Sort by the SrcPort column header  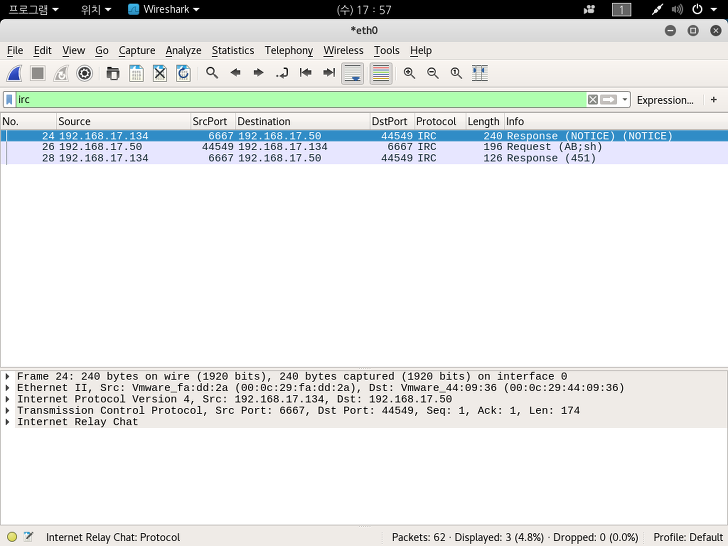click(x=213, y=121)
